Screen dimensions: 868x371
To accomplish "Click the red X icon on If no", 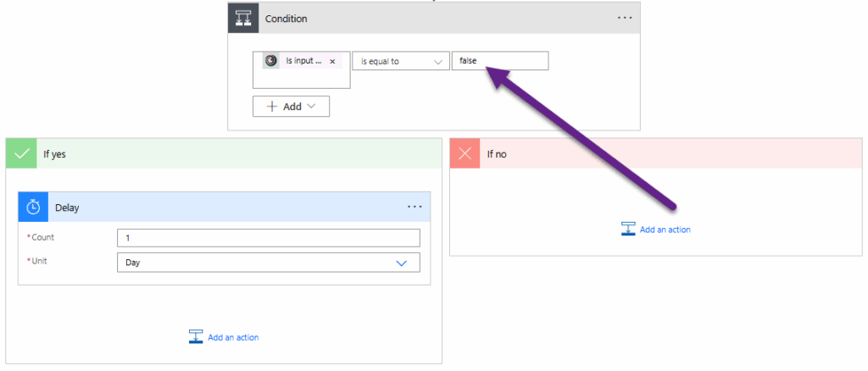I will pyautogui.click(x=465, y=153).
